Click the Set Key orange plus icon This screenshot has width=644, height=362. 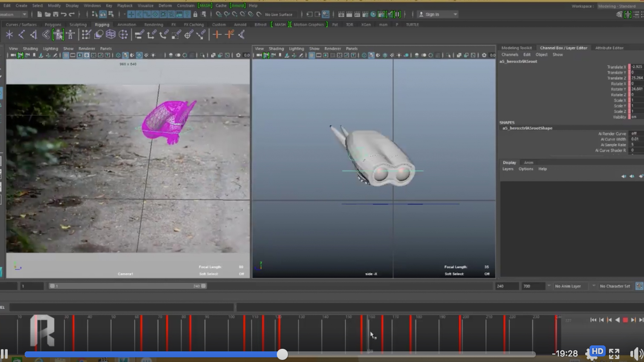pos(217,34)
